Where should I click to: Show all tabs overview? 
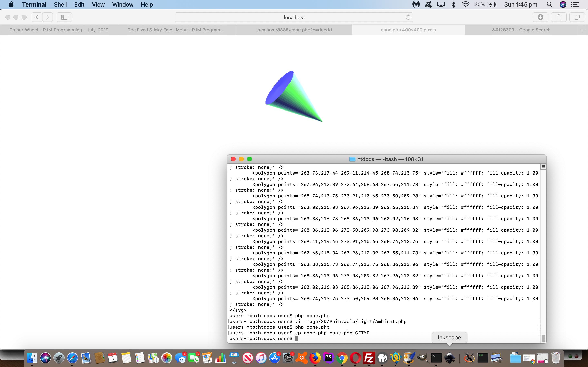click(x=577, y=17)
